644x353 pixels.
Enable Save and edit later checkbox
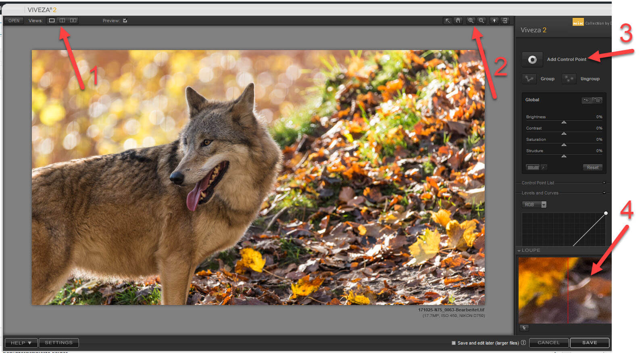[454, 343]
